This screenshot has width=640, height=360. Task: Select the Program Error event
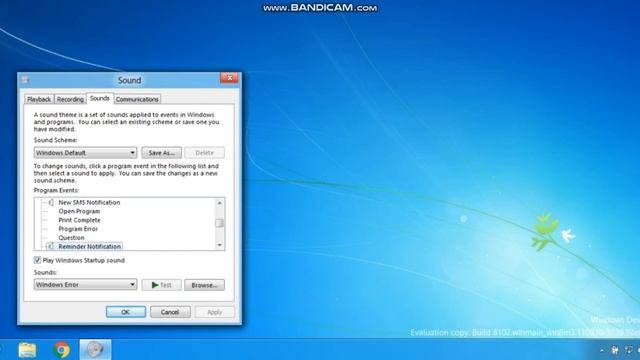click(x=78, y=229)
